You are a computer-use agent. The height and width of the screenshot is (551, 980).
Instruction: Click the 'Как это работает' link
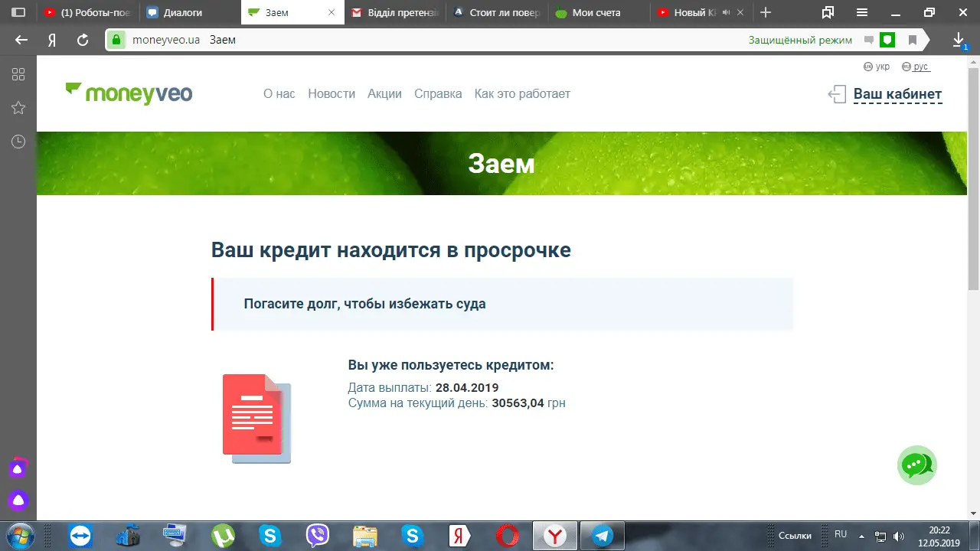pos(522,94)
